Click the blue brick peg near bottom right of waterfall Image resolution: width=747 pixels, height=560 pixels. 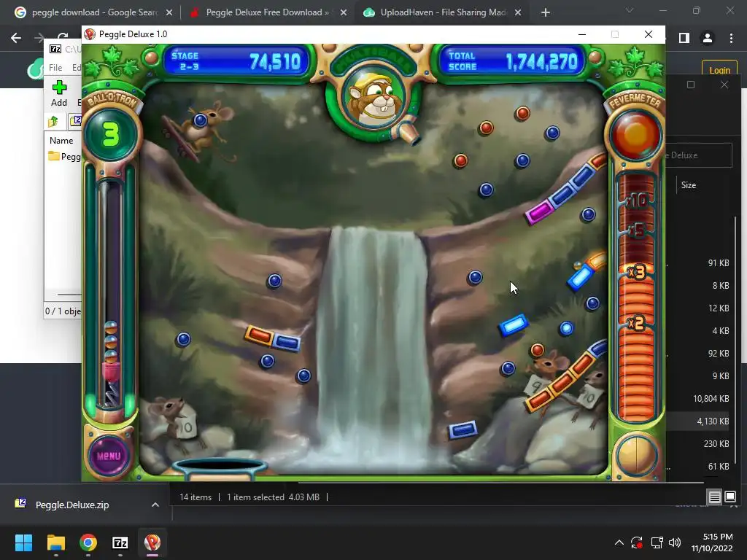point(462,430)
